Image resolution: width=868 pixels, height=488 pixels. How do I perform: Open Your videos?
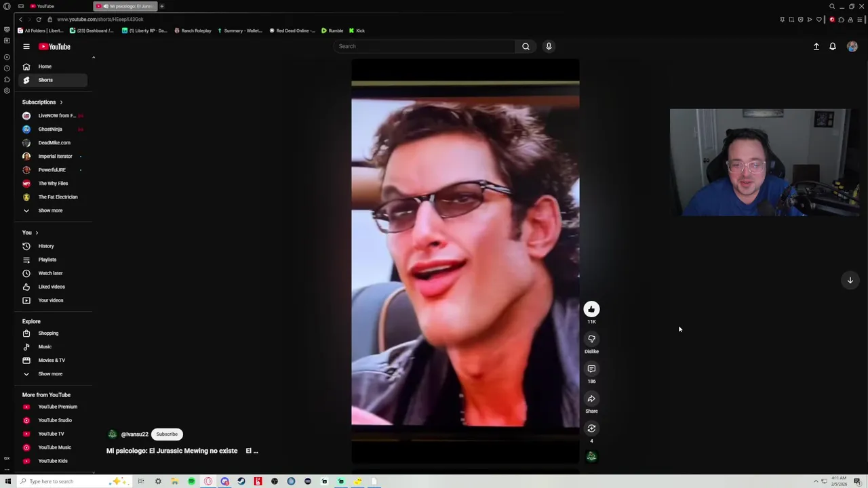point(54,300)
